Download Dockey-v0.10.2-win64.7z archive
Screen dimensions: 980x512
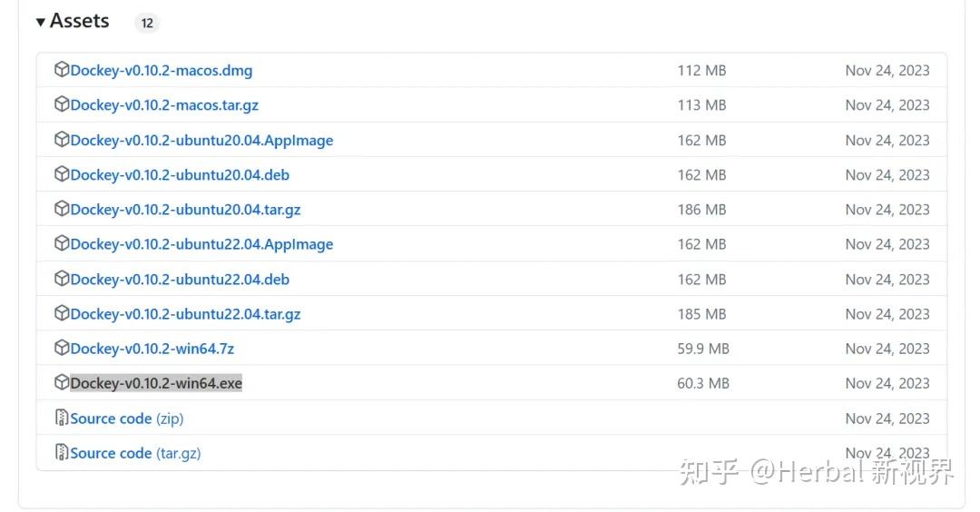pyautogui.click(x=152, y=349)
